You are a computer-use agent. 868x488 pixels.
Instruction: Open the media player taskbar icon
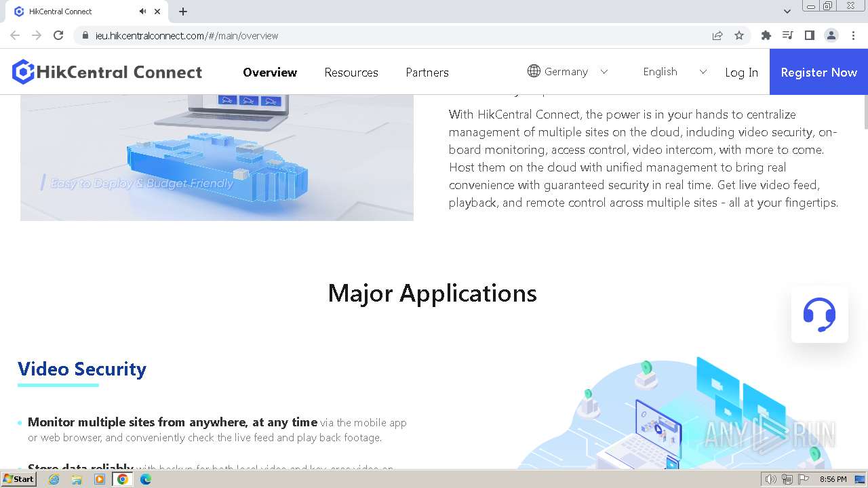coord(100,479)
